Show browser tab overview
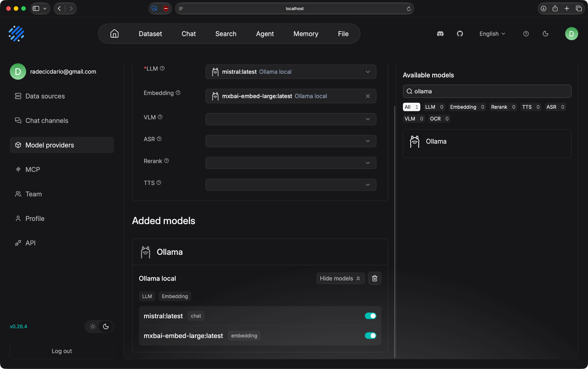The width and height of the screenshot is (588, 369). [579, 9]
